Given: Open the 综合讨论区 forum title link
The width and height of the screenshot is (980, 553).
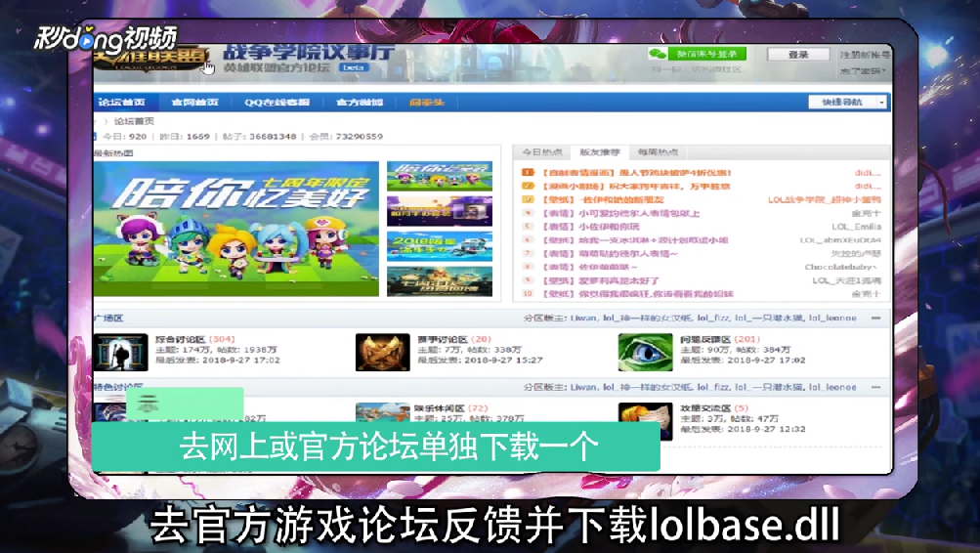Looking at the screenshot, I should pos(181,339).
